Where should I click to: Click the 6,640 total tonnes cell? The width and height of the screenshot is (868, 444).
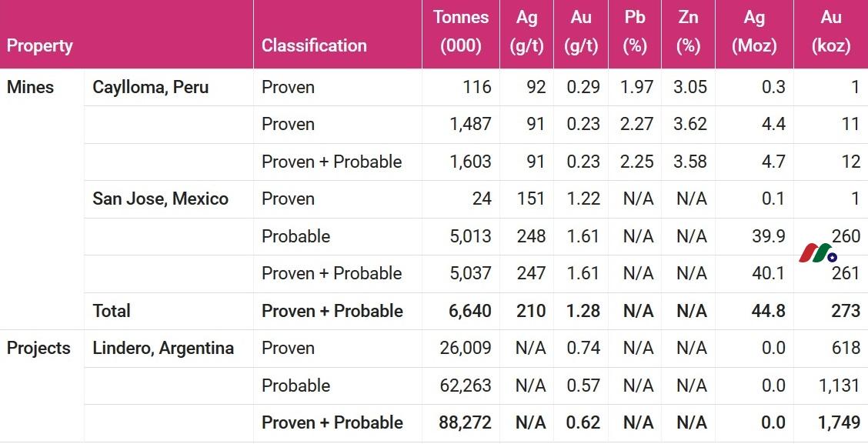pos(470,311)
